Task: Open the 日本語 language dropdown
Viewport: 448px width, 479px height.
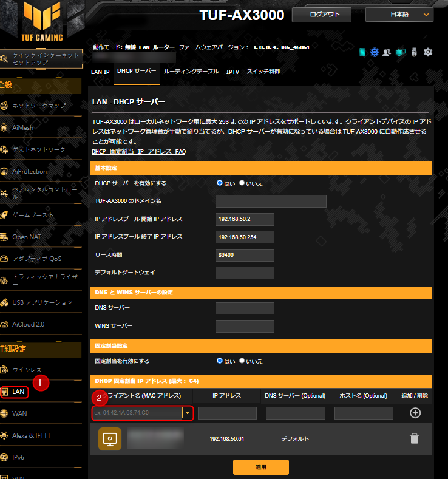Action: 399,15
